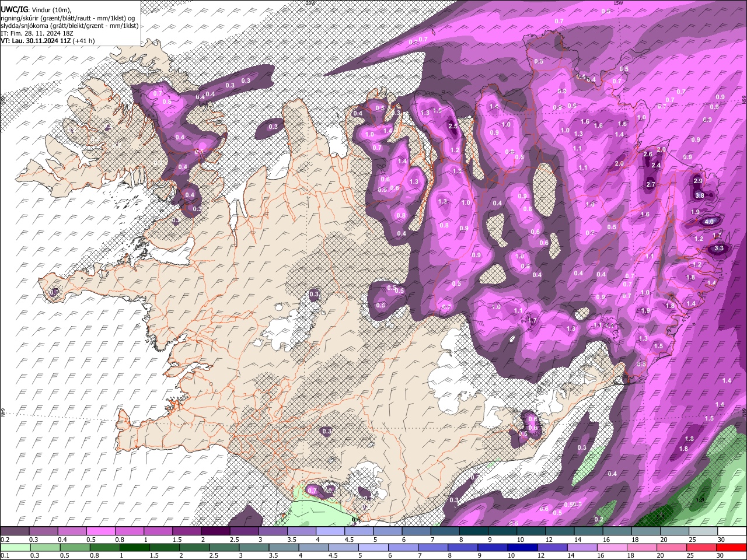Click the 25–30 pale grey snow legend swatch

[x=704, y=531]
